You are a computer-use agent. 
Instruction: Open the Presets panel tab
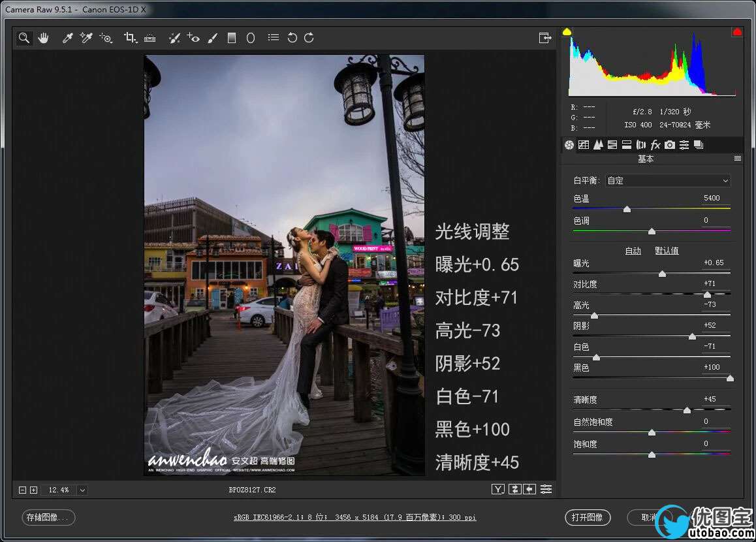point(684,145)
